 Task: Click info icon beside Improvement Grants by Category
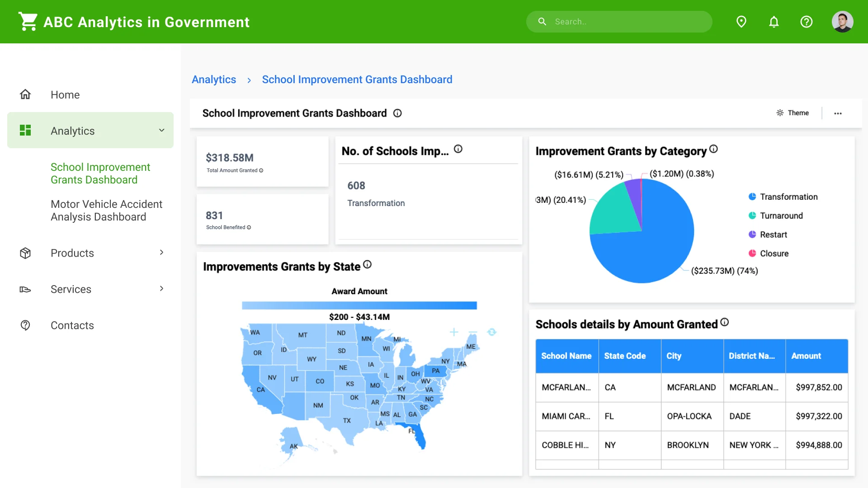pos(713,149)
